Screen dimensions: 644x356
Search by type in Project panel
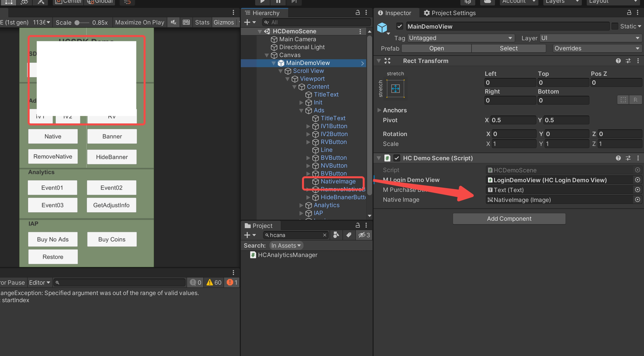[x=336, y=235]
